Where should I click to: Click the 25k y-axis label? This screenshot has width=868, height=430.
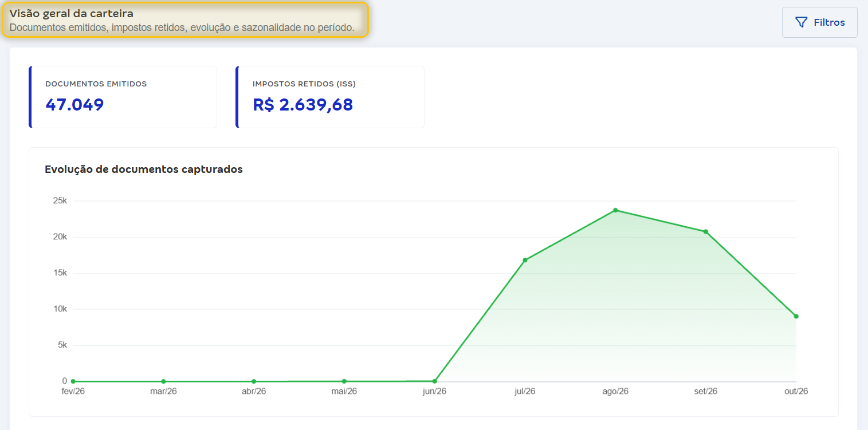coord(61,201)
